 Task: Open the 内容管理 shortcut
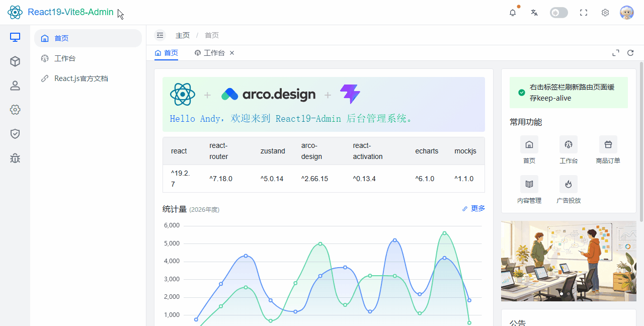pyautogui.click(x=529, y=190)
